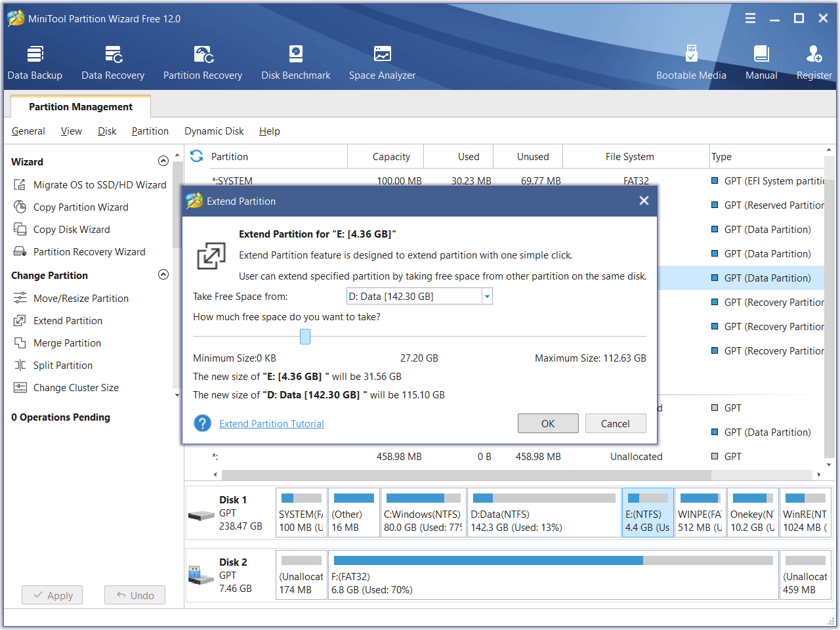Select the 174 MB unallocated block on Disk 2
The width and height of the screenshot is (840, 630).
(x=301, y=575)
